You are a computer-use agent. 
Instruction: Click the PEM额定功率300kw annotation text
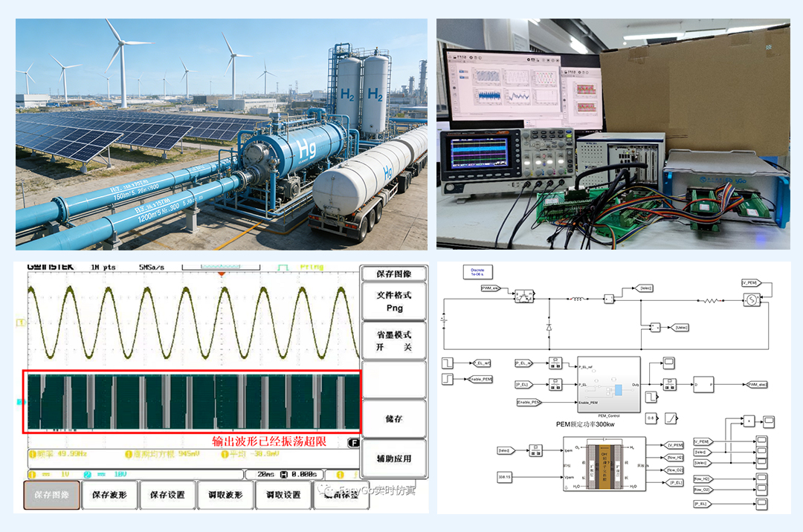[x=585, y=424]
